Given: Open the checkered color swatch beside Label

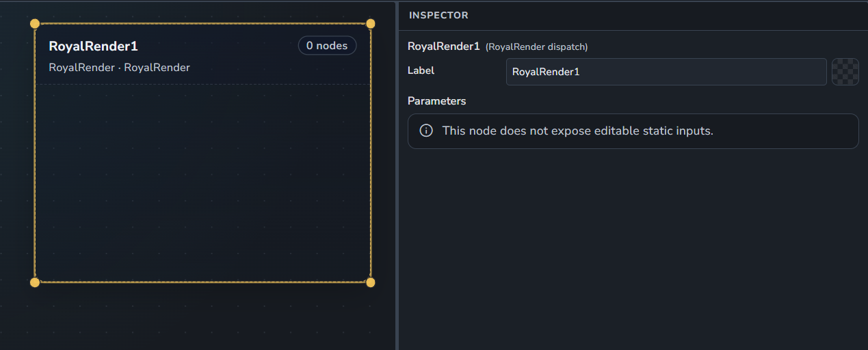Looking at the screenshot, I should 845,72.
